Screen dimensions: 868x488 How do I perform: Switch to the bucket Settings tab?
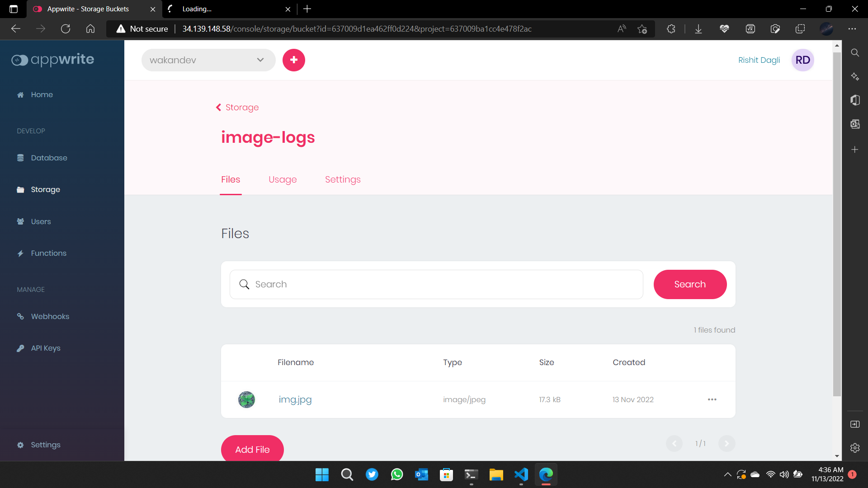coord(343,179)
